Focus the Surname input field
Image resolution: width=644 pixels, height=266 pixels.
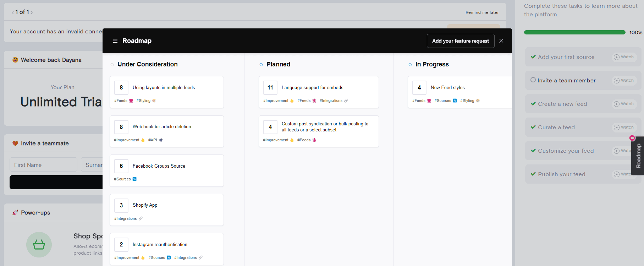pyautogui.click(x=92, y=165)
